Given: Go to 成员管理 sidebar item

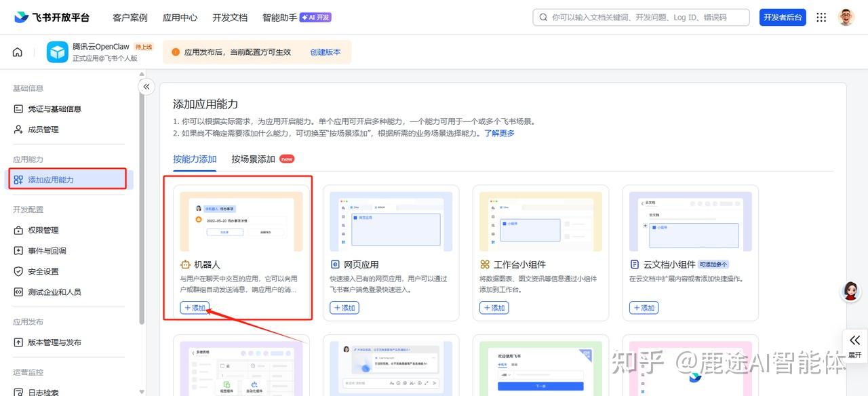Looking at the screenshot, I should click(x=43, y=130).
